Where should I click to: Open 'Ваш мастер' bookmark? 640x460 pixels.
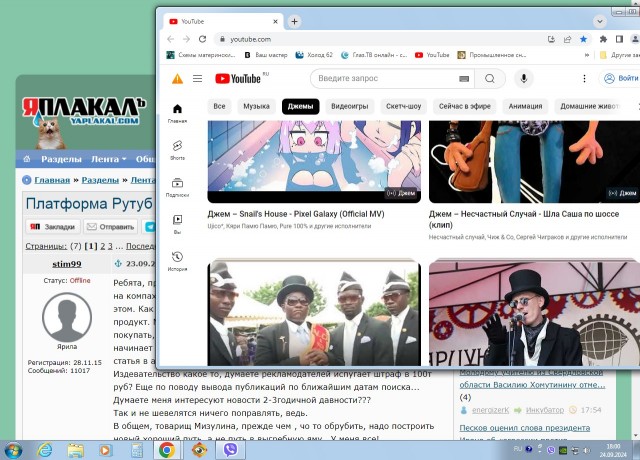click(266, 55)
